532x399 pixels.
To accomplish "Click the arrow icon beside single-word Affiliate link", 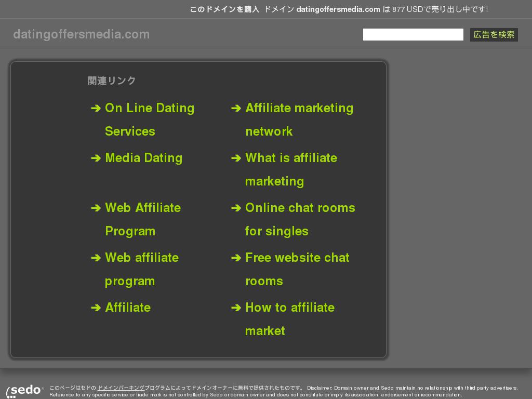I will (96, 308).
